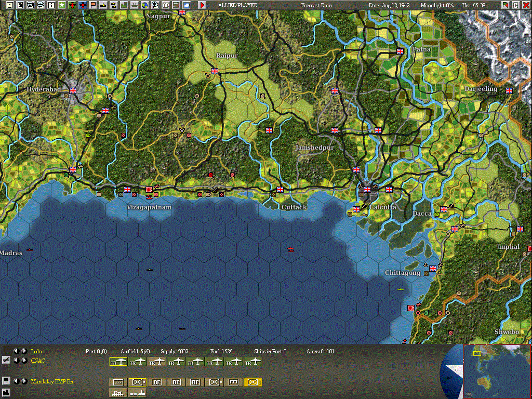Click the British flag at Nagpur
This screenshot has width=532, height=399.
point(182,12)
